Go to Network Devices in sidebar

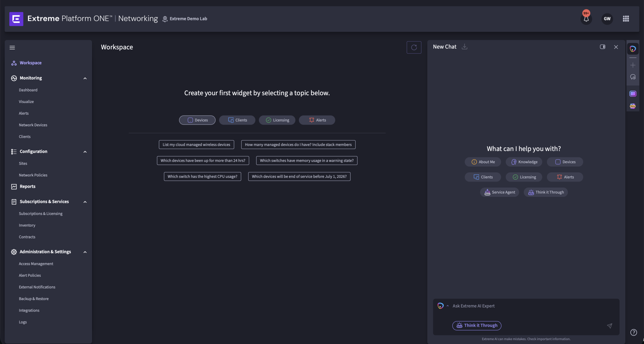(33, 125)
